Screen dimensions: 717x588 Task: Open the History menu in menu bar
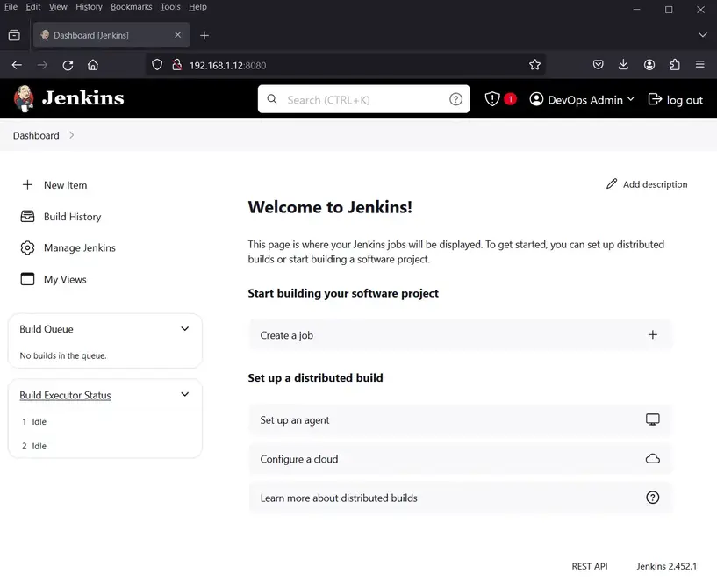(x=89, y=7)
